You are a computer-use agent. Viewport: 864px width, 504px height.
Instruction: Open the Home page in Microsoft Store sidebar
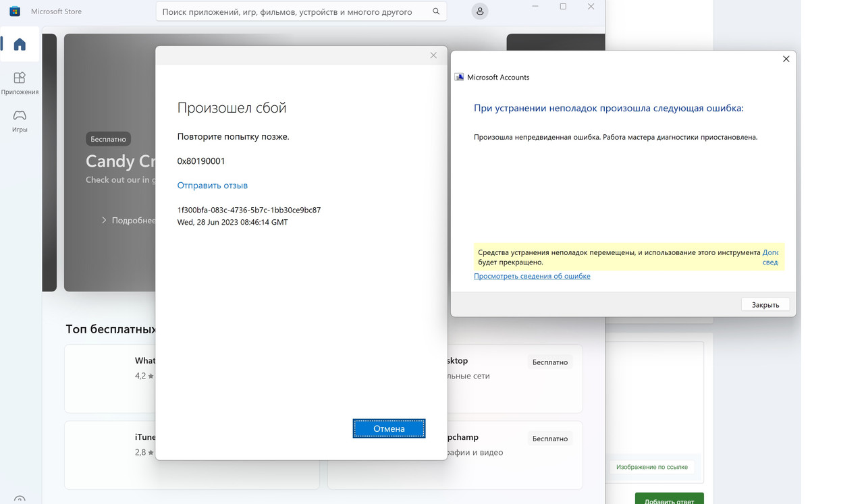(20, 45)
